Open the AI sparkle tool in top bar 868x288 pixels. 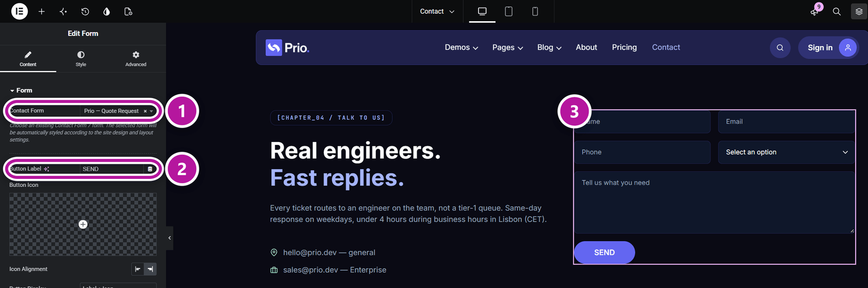pos(63,11)
